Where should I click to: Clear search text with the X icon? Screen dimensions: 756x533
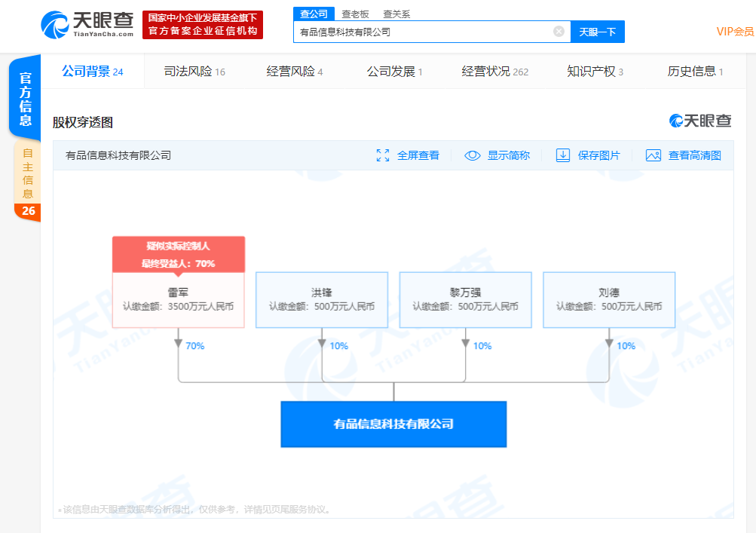click(558, 31)
